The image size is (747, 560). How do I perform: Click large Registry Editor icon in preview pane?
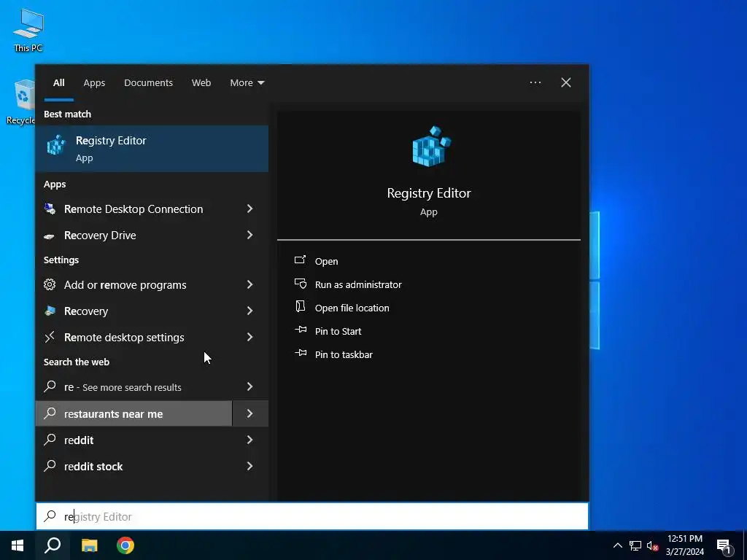point(431,147)
